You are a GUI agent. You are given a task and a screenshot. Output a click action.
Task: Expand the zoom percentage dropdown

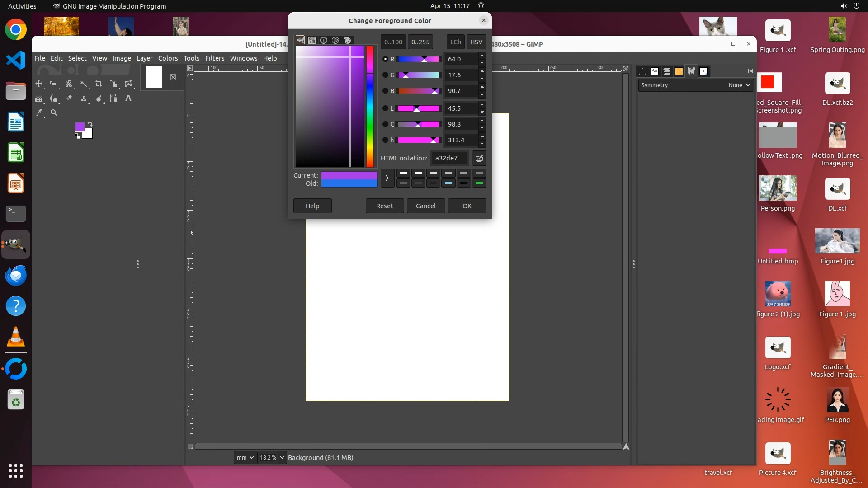pos(282,458)
